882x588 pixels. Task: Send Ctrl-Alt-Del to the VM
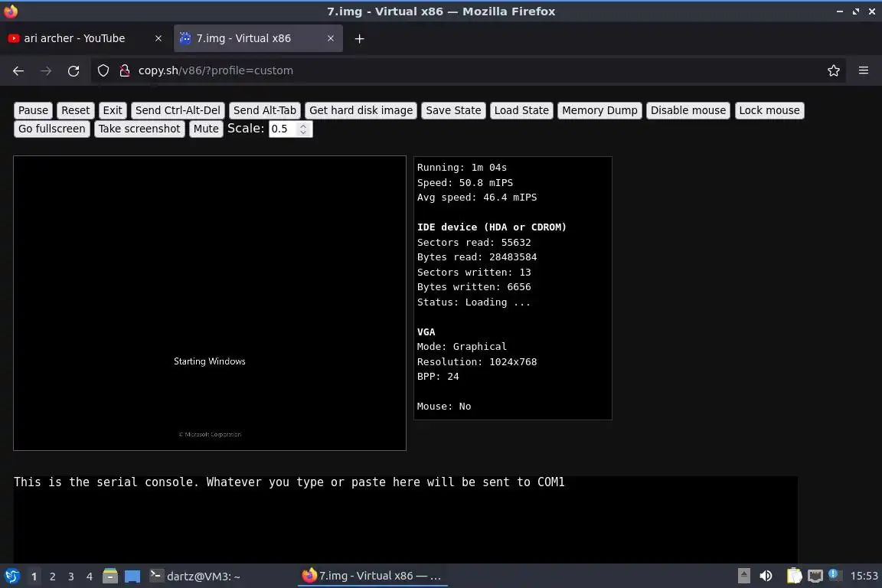click(x=178, y=110)
